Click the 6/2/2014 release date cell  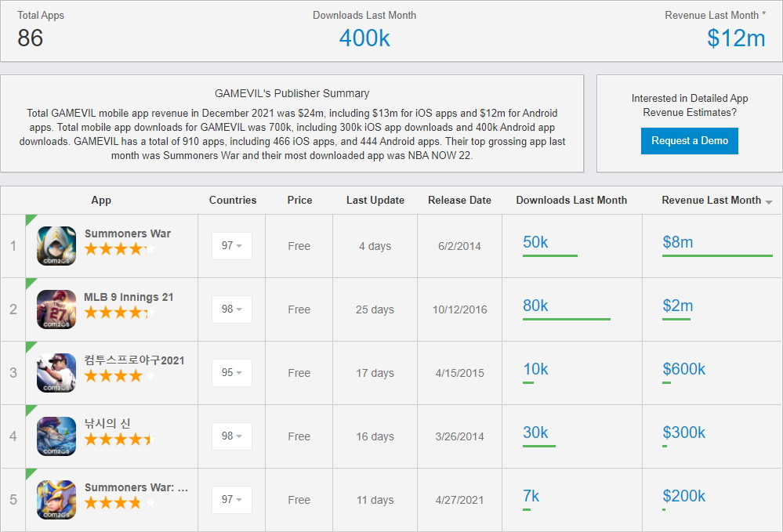point(459,246)
